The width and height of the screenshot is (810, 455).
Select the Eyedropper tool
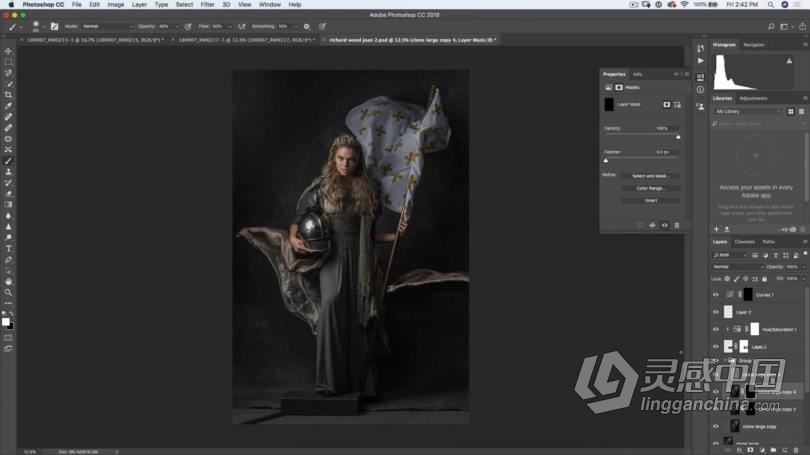pos(8,106)
